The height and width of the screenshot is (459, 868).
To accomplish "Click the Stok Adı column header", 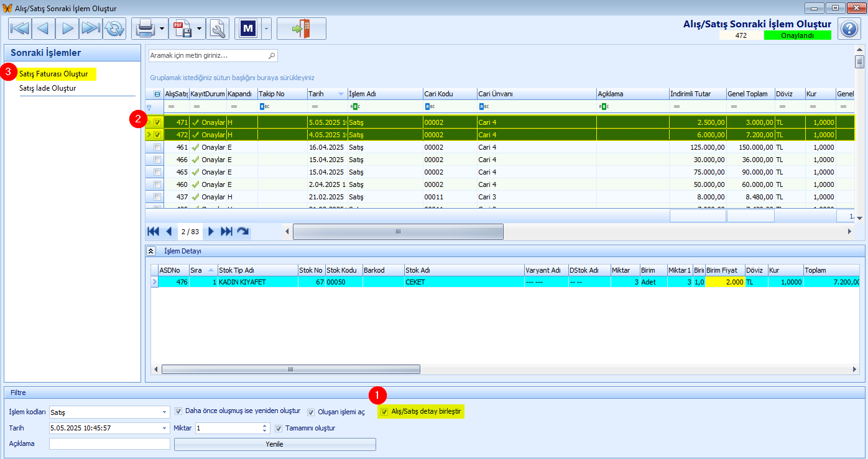I will point(464,270).
